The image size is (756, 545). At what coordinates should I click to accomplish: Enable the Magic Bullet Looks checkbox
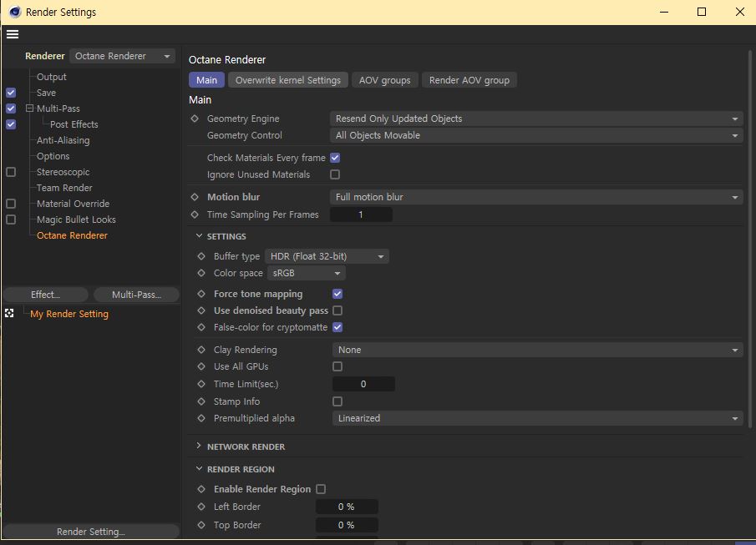11,220
